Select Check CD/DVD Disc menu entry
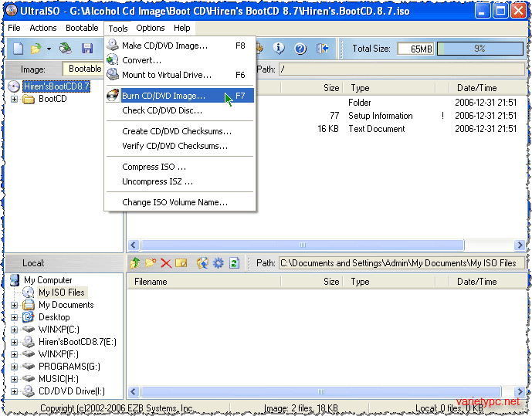This screenshot has width=532, height=416. [x=180, y=110]
